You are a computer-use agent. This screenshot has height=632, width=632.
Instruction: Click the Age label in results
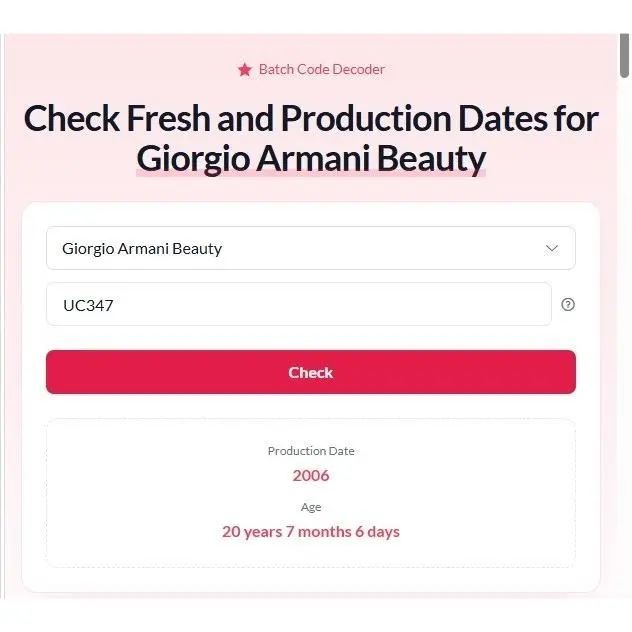(x=311, y=507)
